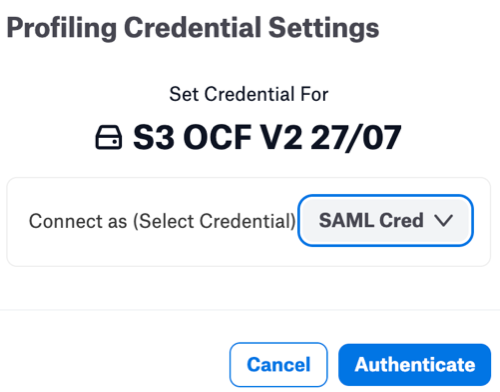500x392 pixels.
Task: Click the Set Credential For label
Action: (249, 94)
